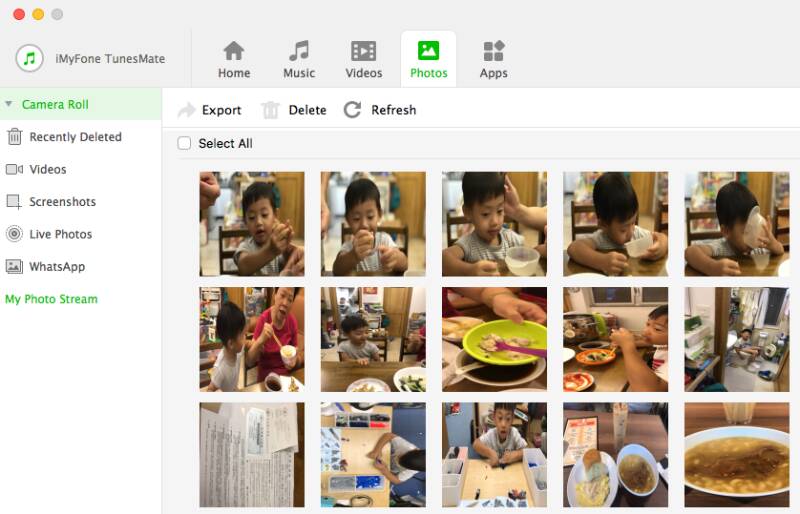The image size is (800, 514).
Task: Switch to the Music section
Action: (x=299, y=60)
